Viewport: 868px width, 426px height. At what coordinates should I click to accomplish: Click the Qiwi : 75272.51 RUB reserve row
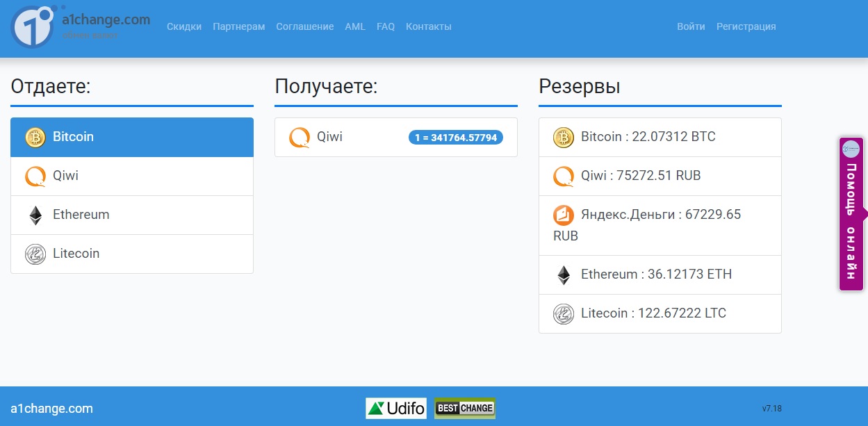point(660,177)
